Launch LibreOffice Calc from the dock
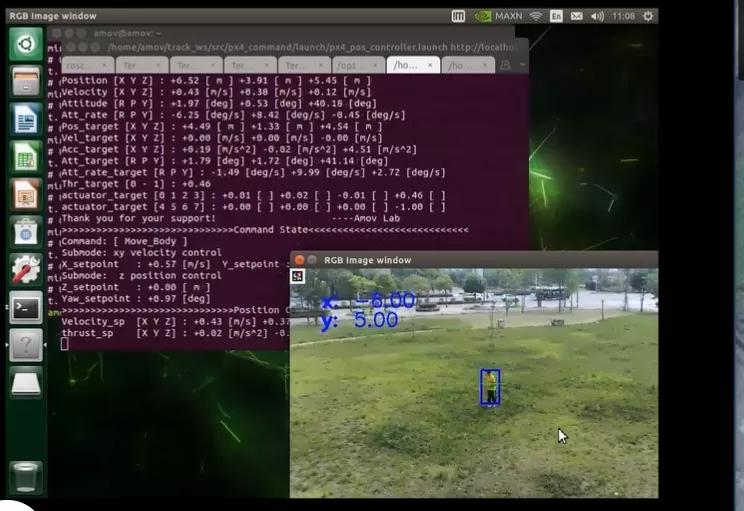The height and width of the screenshot is (511, 744). (x=26, y=157)
